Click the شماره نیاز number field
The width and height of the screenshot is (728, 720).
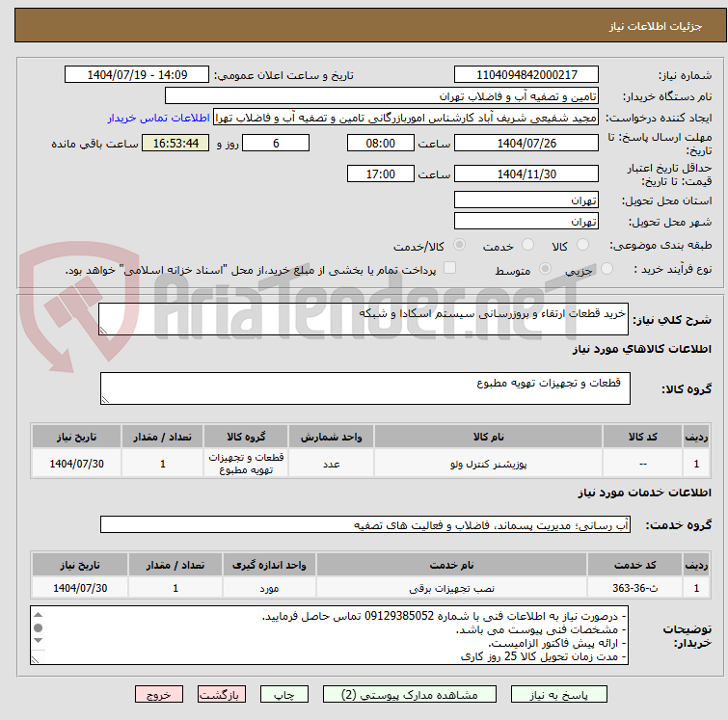526,75
